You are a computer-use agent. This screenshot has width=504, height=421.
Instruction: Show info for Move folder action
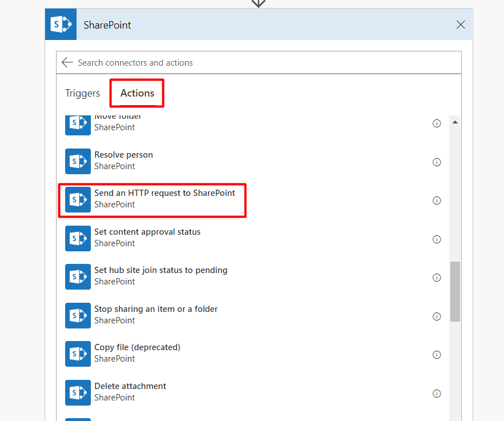437,123
